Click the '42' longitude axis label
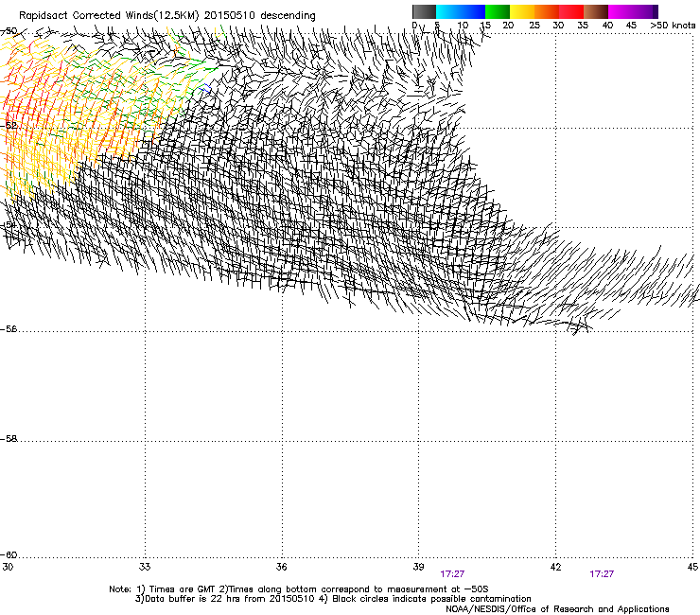700x615 pixels. (555, 567)
